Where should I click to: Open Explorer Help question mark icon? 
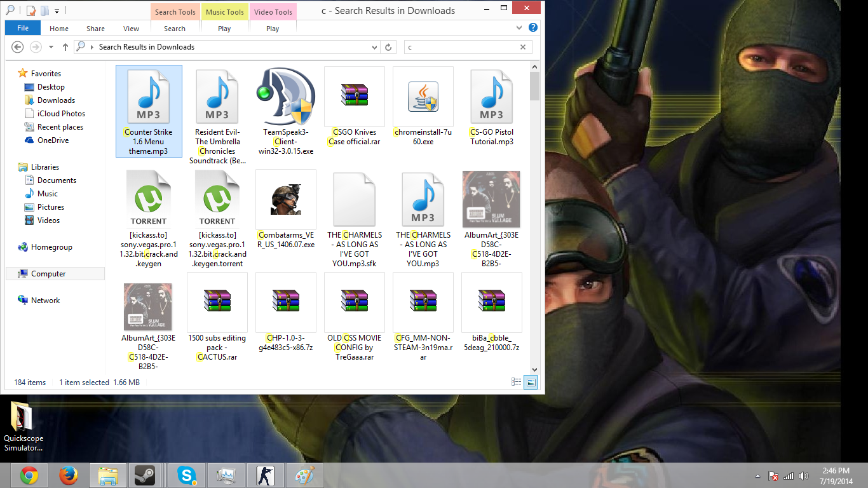pos(533,28)
